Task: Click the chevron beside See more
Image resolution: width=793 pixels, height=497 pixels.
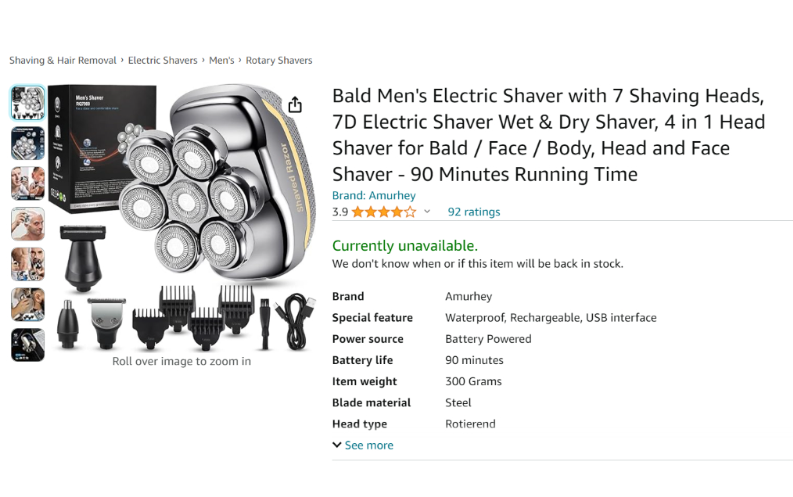Action: (x=336, y=445)
